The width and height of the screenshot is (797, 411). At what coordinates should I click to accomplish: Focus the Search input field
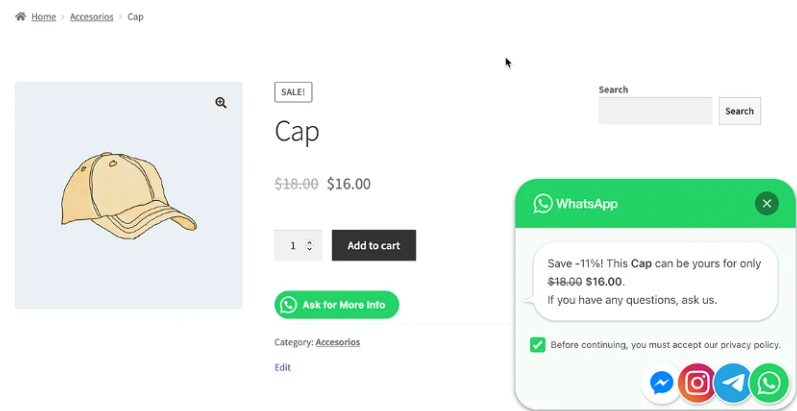point(655,111)
